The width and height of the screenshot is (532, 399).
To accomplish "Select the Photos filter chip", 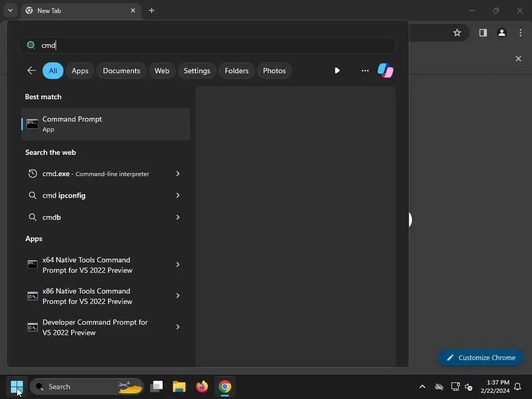I will pos(274,71).
